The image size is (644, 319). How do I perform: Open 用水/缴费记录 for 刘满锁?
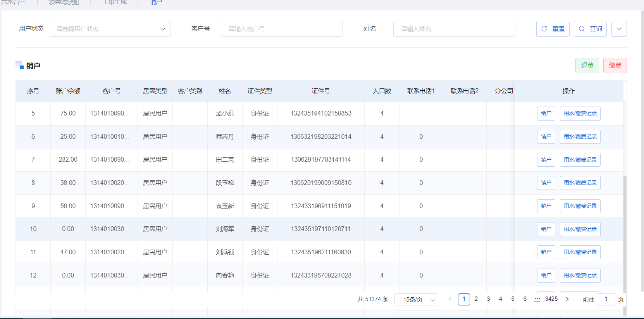[x=580, y=252]
